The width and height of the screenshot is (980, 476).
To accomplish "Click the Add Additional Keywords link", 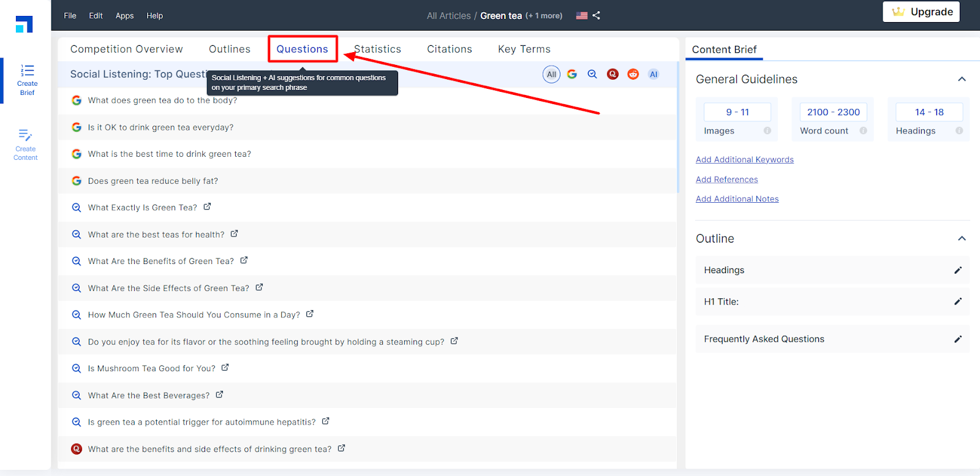I will (745, 159).
